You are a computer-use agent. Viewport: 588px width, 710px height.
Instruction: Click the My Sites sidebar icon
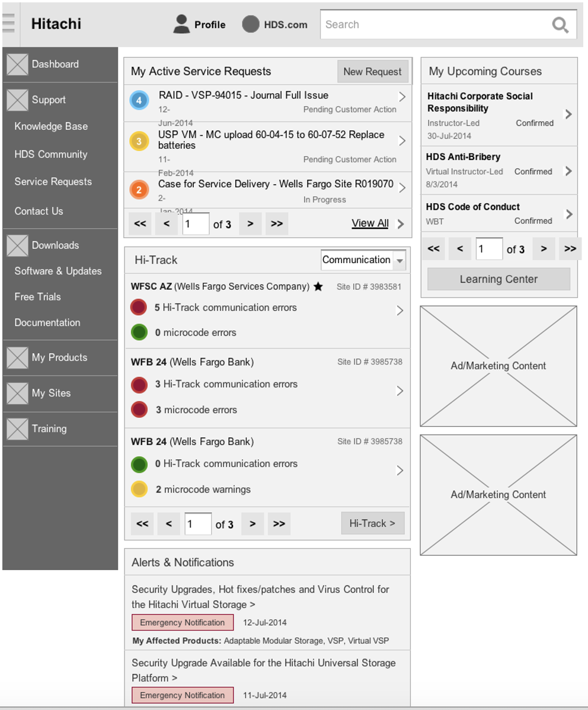tap(17, 393)
